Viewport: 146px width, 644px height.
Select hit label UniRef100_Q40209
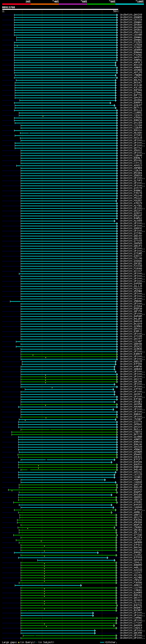[131, 15]
